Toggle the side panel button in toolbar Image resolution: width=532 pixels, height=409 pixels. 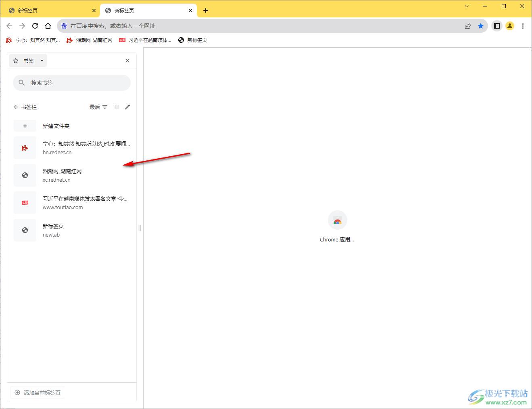pyautogui.click(x=497, y=26)
